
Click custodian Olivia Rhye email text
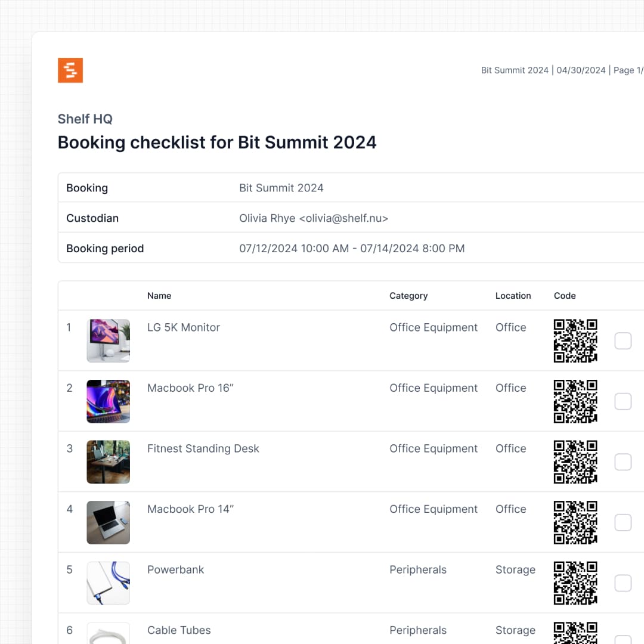click(314, 218)
